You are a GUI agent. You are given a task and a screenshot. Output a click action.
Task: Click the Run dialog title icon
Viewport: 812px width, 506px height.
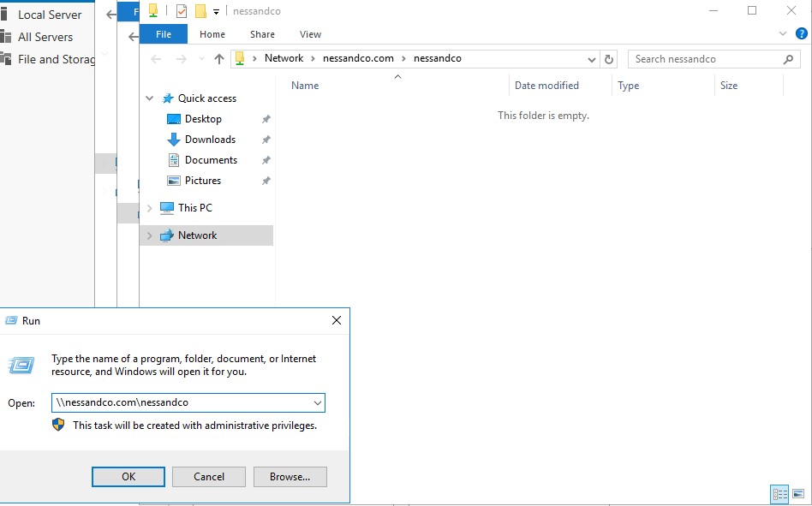click(11, 321)
